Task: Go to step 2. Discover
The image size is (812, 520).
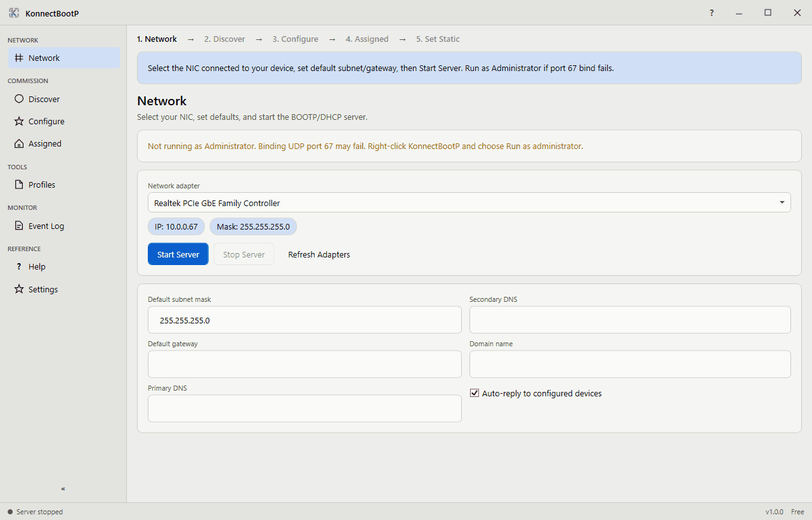Action: point(225,39)
